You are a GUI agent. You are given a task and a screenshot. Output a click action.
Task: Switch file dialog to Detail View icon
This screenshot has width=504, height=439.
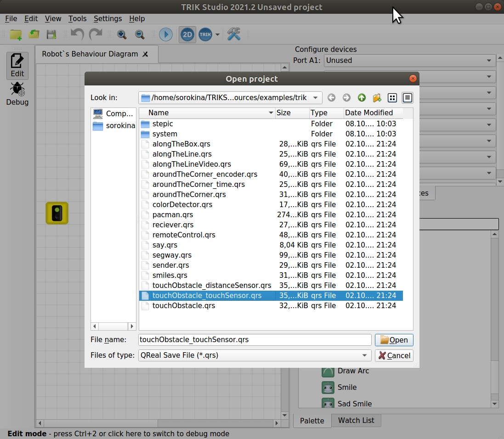pos(407,98)
